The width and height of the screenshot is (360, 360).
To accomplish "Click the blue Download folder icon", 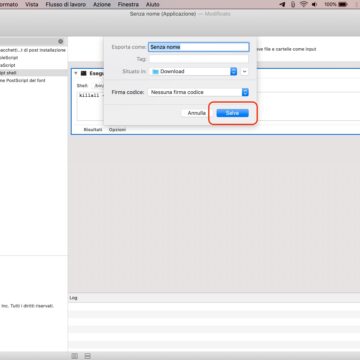I will (155, 71).
